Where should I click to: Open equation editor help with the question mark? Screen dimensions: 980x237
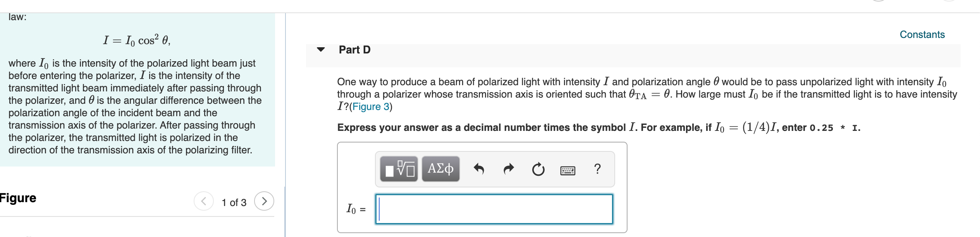[597, 169]
